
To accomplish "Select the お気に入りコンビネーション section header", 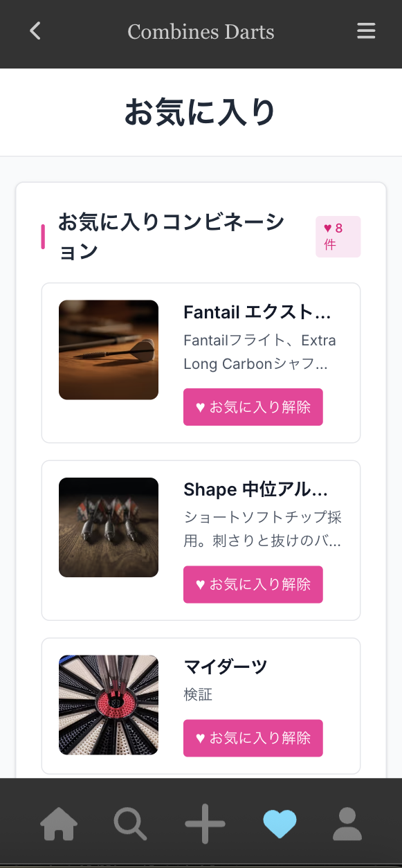I will (172, 235).
